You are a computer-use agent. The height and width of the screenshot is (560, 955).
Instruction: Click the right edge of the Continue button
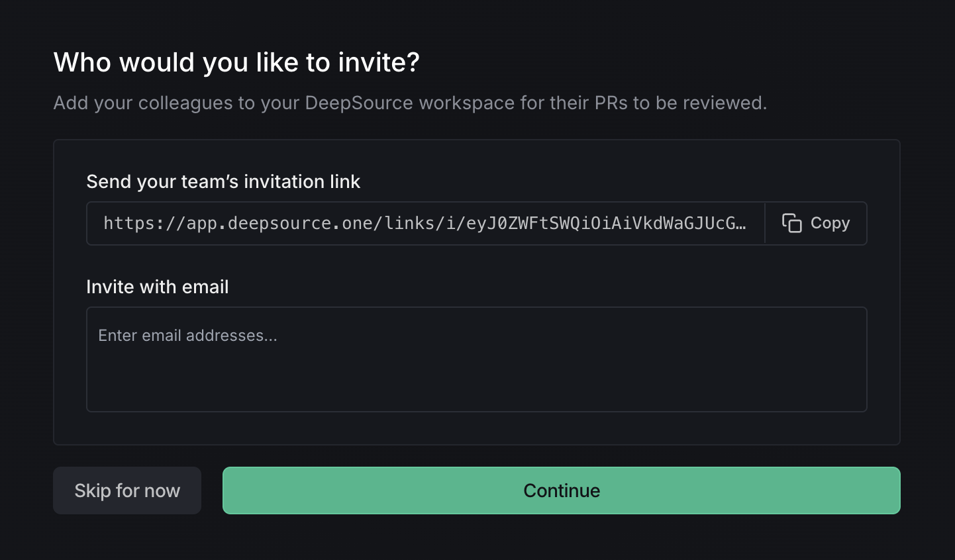(x=887, y=490)
